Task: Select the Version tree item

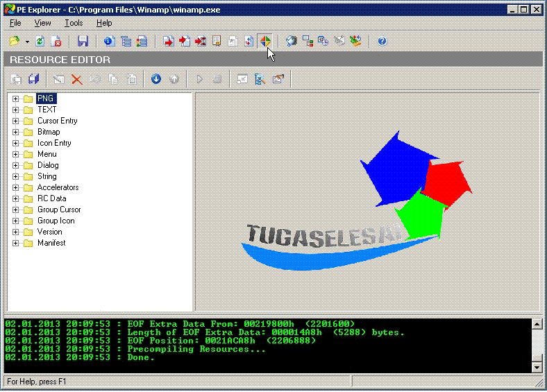Action: click(x=49, y=232)
